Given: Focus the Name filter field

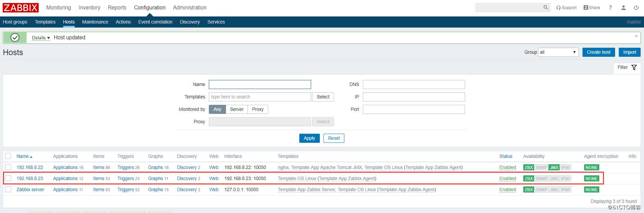Looking at the screenshot, I should [x=260, y=84].
